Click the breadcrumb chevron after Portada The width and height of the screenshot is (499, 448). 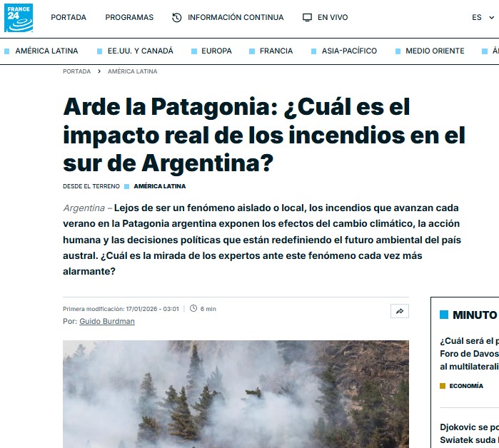click(x=99, y=71)
